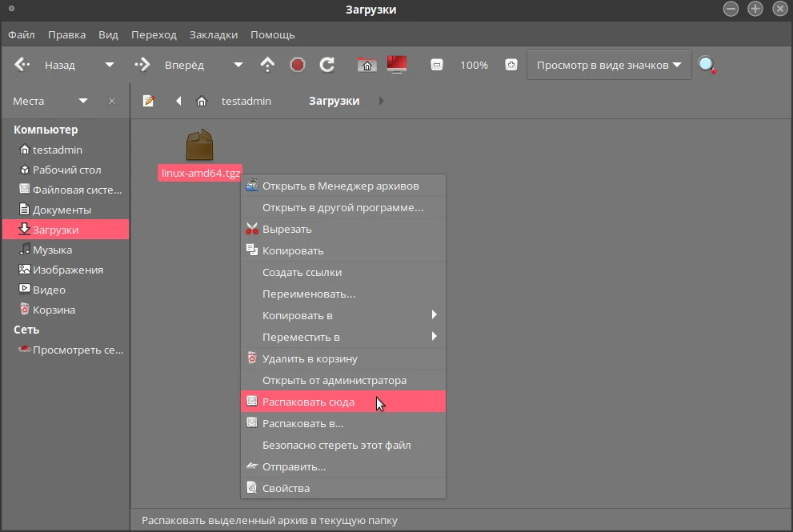
Task: Open Музыка in sidebar
Action: (x=66, y=250)
